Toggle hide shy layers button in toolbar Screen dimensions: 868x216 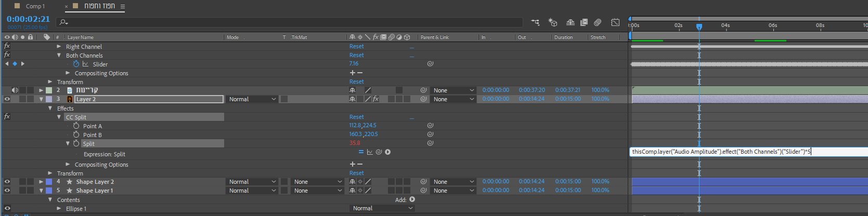point(571,22)
